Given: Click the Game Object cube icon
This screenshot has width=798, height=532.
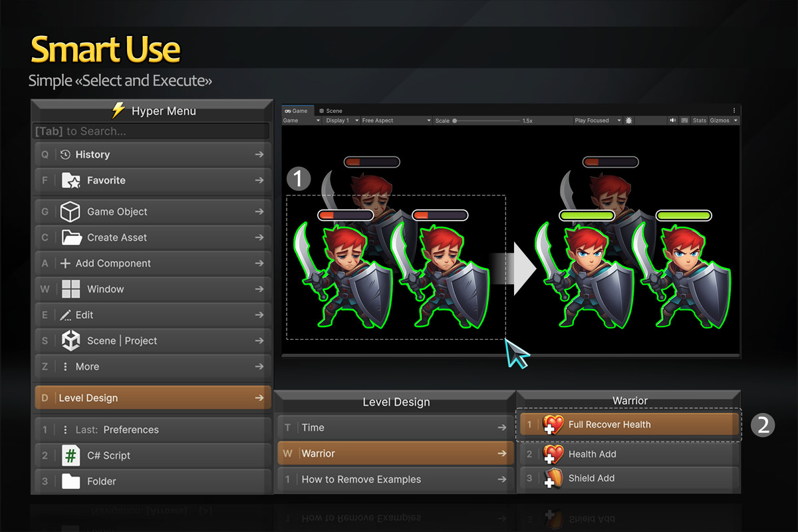Looking at the screenshot, I should tap(70, 212).
